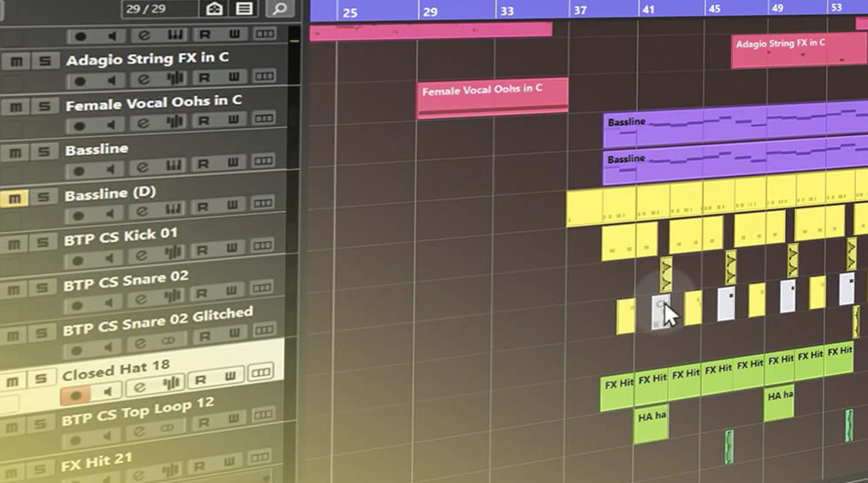Solo the BTP CS Snare 02 track

tap(42, 288)
